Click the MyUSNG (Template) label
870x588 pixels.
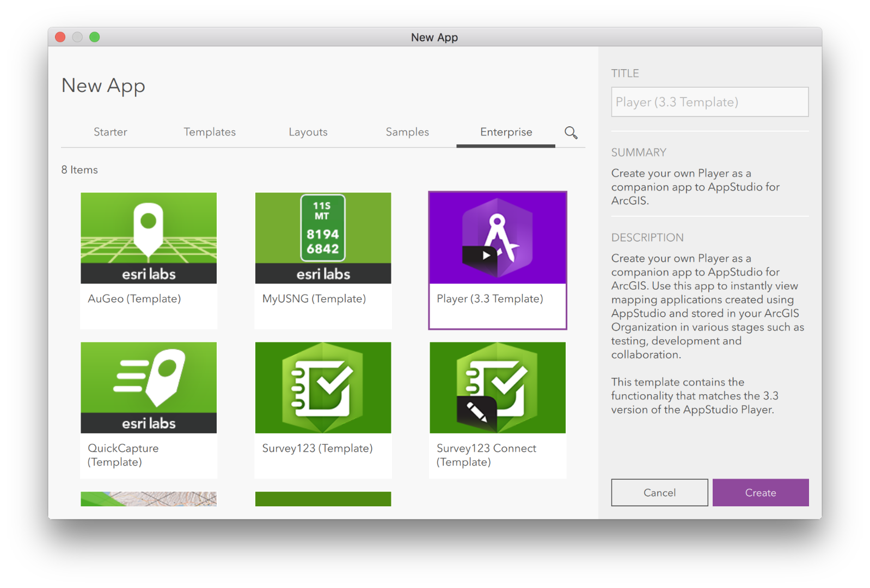pyautogui.click(x=314, y=298)
